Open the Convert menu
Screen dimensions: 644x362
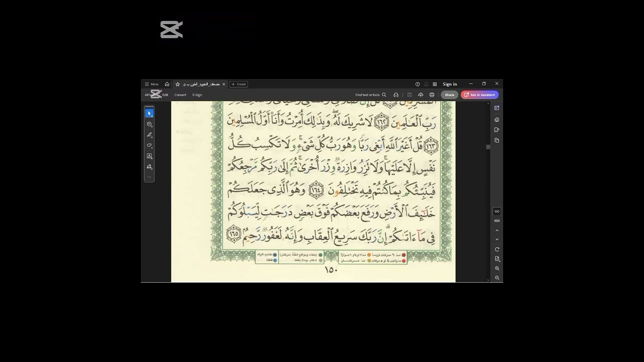tap(180, 95)
